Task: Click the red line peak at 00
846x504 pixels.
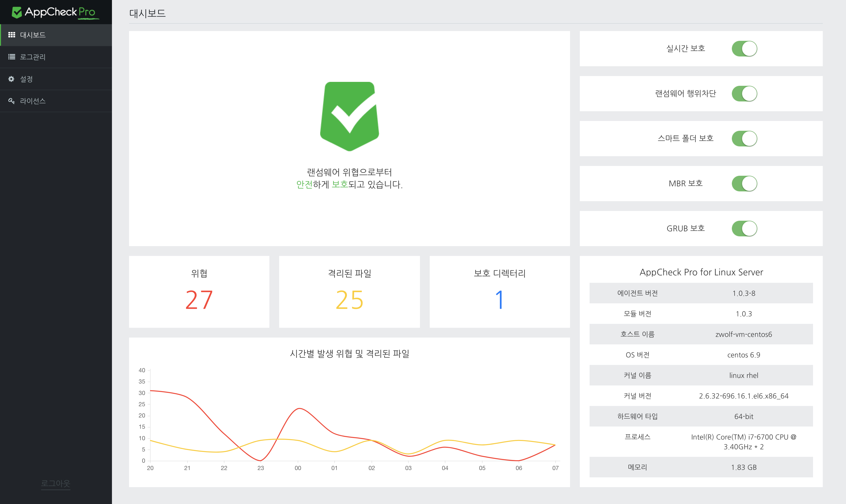Action: (299, 409)
